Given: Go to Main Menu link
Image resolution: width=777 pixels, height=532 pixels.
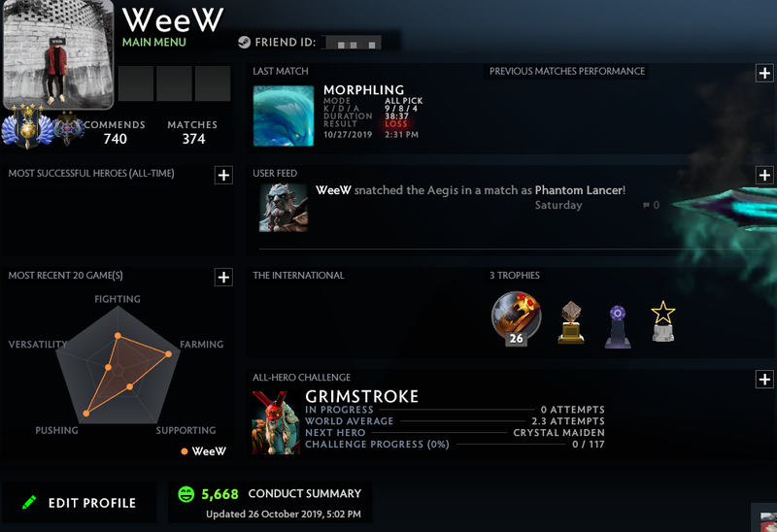Looking at the screenshot, I should tap(154, 42).
